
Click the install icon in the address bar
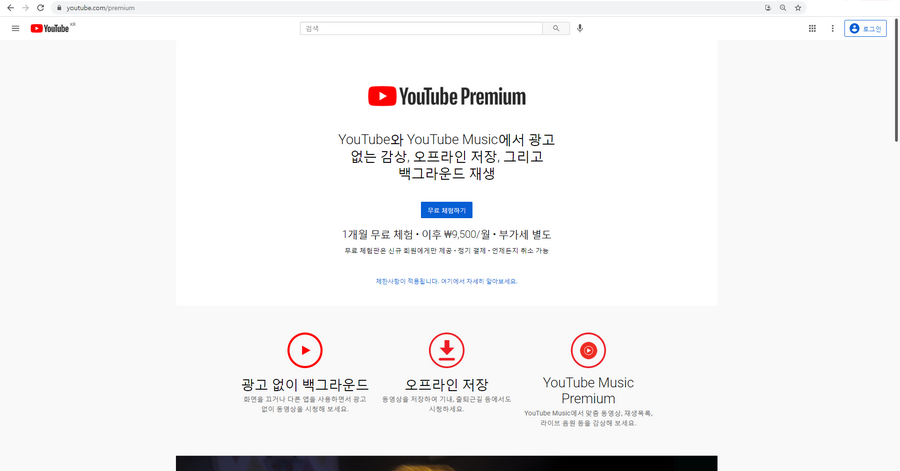click(x=768, y=8)
